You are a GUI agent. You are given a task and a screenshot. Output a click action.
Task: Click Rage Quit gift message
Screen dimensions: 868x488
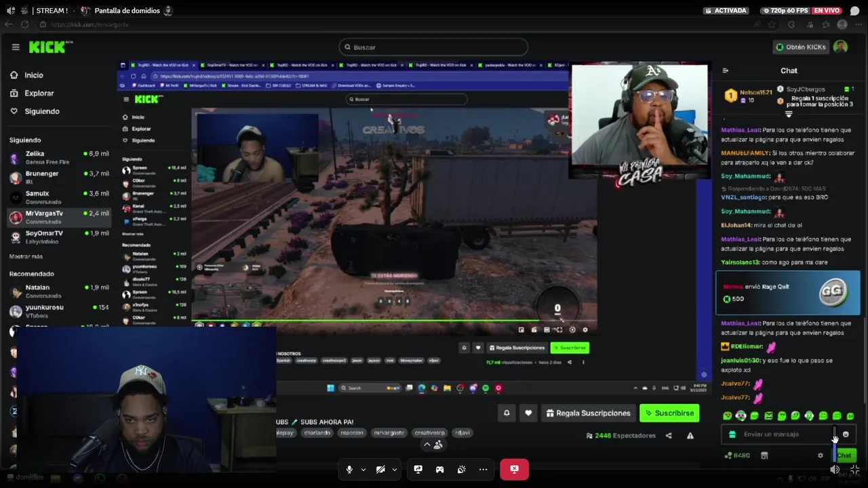pyautogui.click(x=788, y=293)
